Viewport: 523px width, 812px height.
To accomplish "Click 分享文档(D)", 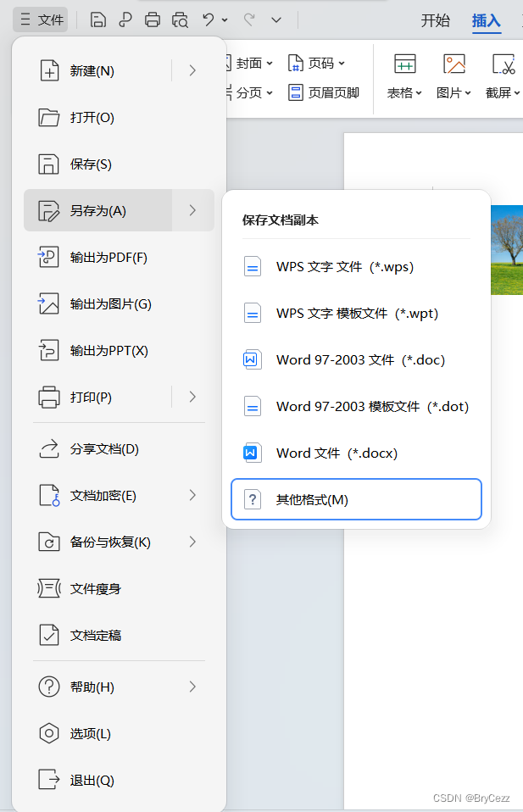I will pos(120,449).
